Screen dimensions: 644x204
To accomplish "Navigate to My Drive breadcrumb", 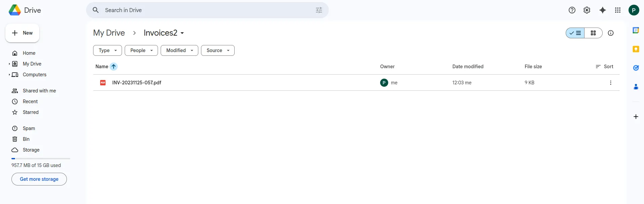I will 109,33.
